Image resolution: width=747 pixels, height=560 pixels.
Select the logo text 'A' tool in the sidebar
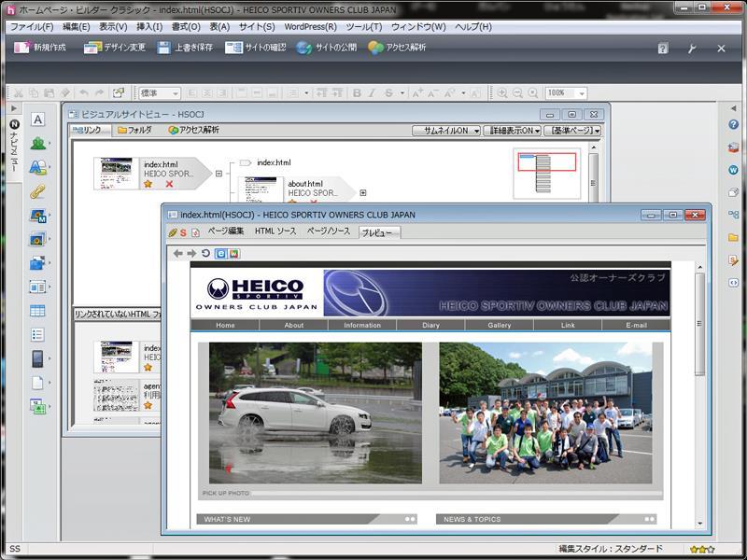click(37, 167)
